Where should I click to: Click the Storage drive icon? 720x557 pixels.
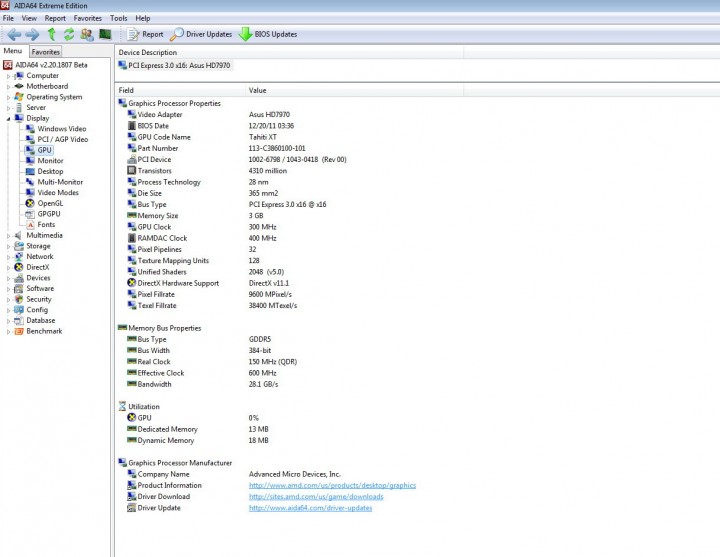[x=19, y=246]
